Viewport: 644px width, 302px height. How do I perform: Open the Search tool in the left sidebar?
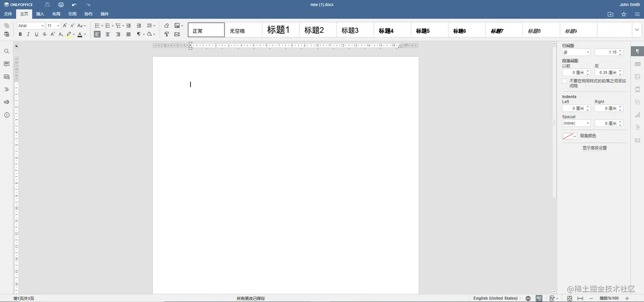pyautogui.click(x=6, y=51)
